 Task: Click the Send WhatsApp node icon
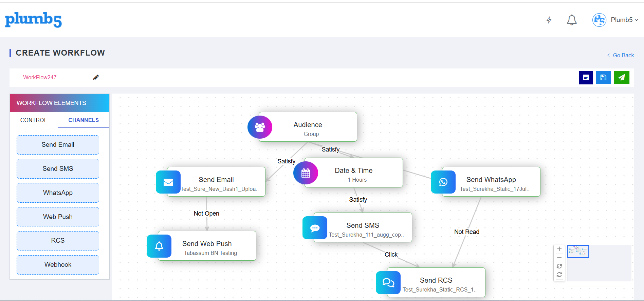[443, 182]
